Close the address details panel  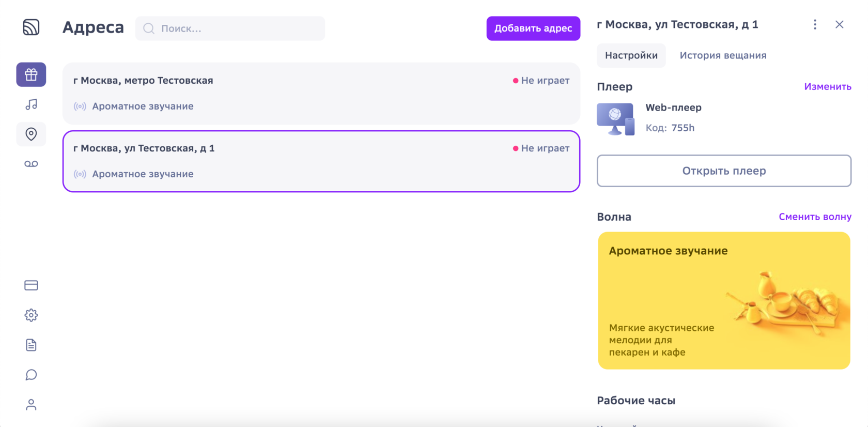pyautogui.click(x=840, y=25)
